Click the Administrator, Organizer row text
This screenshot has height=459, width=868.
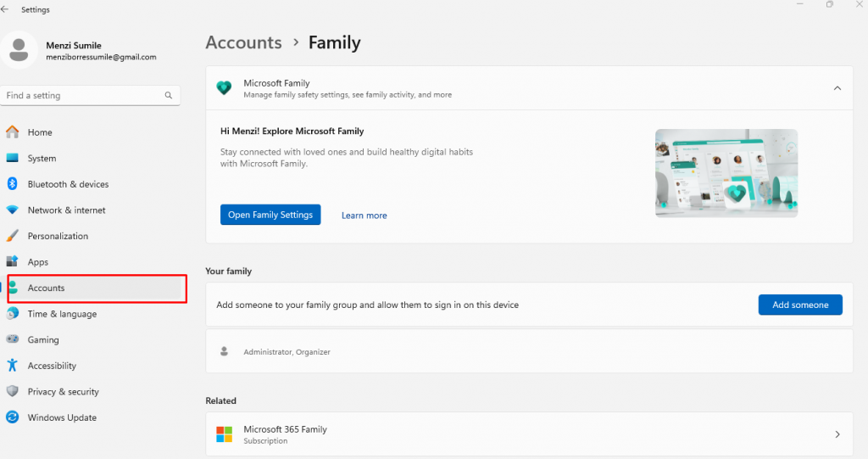click(x=287, y=352)
